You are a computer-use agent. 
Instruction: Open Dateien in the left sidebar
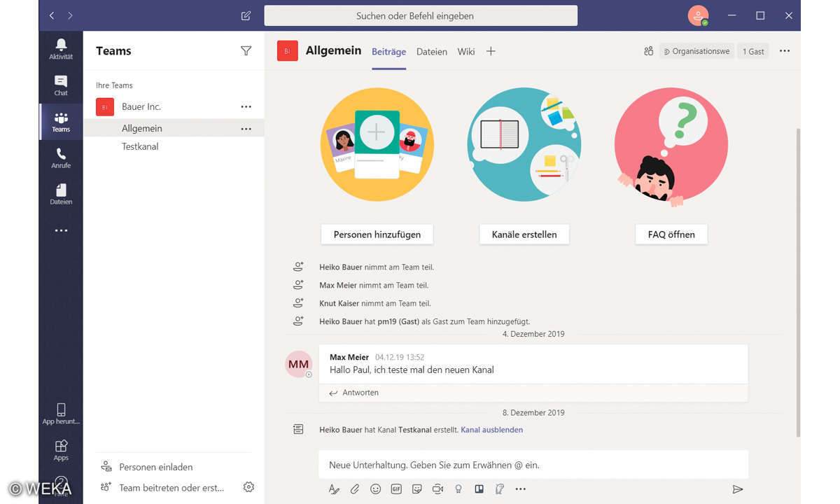tap(61, 195)
